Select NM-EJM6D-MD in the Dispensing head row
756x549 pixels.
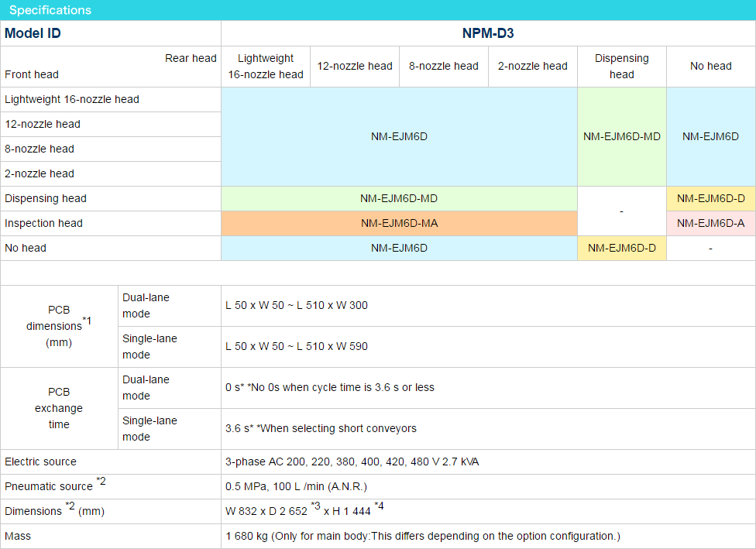pyautogui.click(x=399, y=198)
